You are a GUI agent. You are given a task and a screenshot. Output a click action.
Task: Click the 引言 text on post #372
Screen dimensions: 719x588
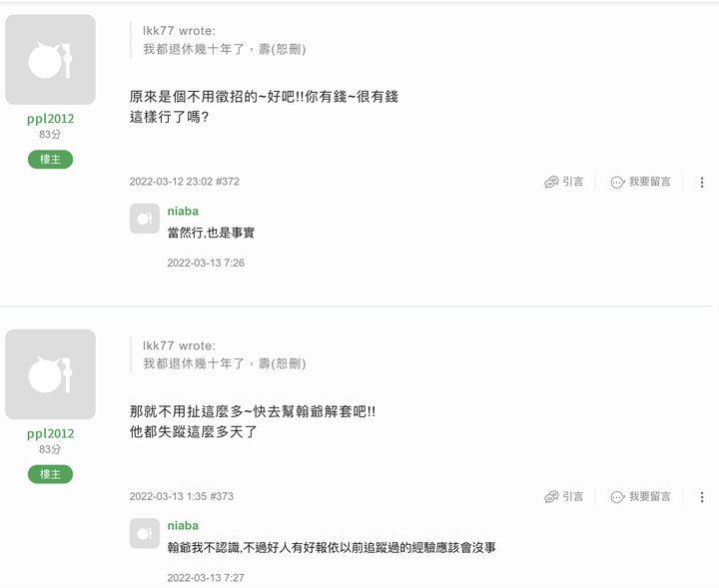(x=573, y=182)
